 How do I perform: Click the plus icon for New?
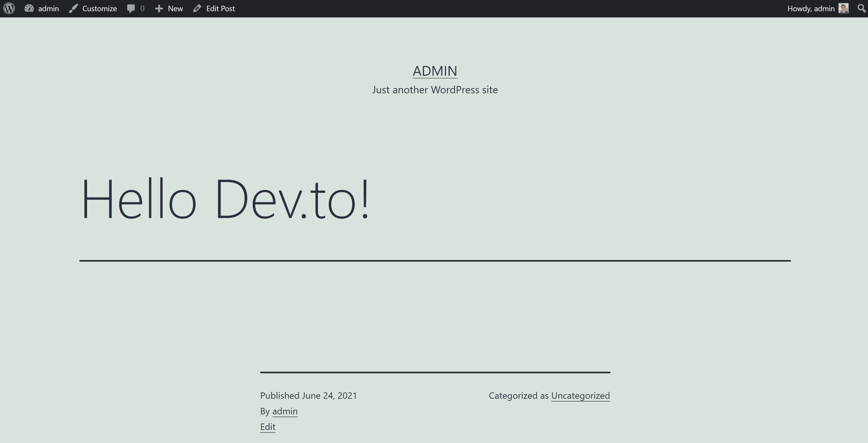tap(159, 8)
